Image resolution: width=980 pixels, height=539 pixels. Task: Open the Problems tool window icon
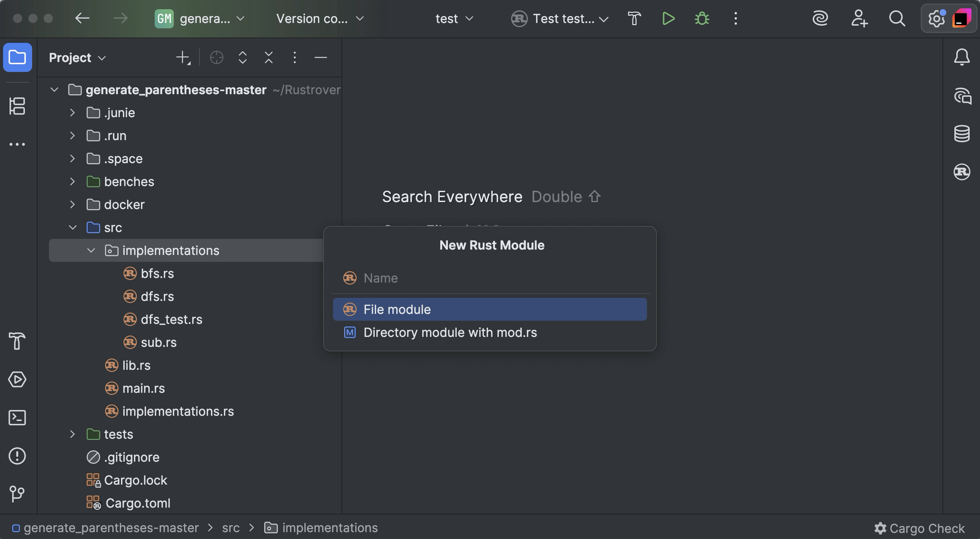(17, 456)
